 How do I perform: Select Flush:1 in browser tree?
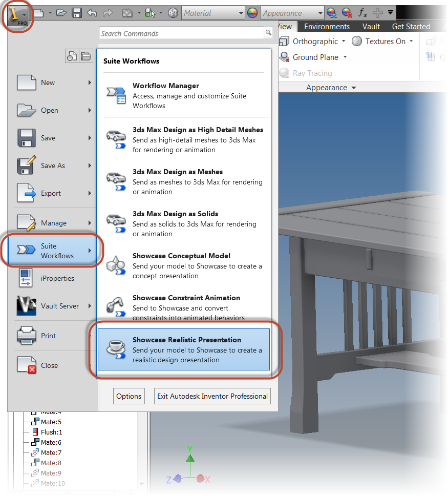pyautogui.click(x=51, y=432)
